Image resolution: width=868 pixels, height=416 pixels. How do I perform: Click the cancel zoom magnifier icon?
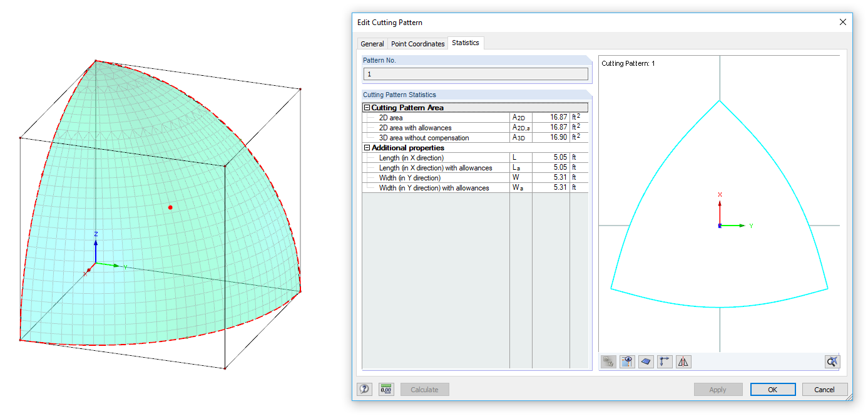coord(832,361)
